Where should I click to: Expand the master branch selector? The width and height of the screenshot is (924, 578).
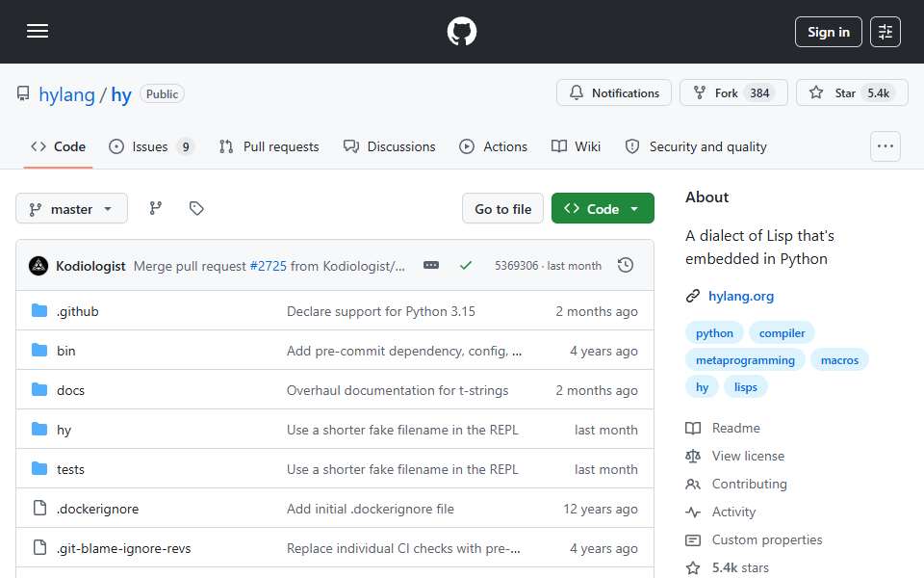pos(71,209)
